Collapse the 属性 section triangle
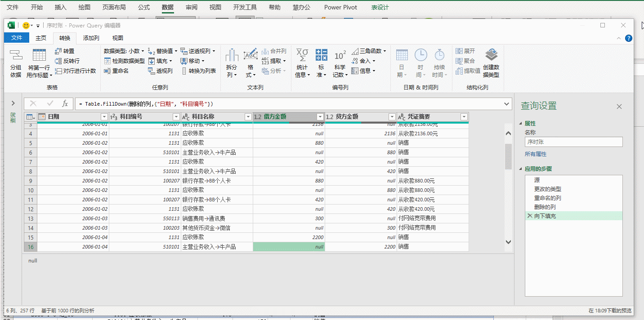Viewport: 644px width, 320px height. coord(521,124)
